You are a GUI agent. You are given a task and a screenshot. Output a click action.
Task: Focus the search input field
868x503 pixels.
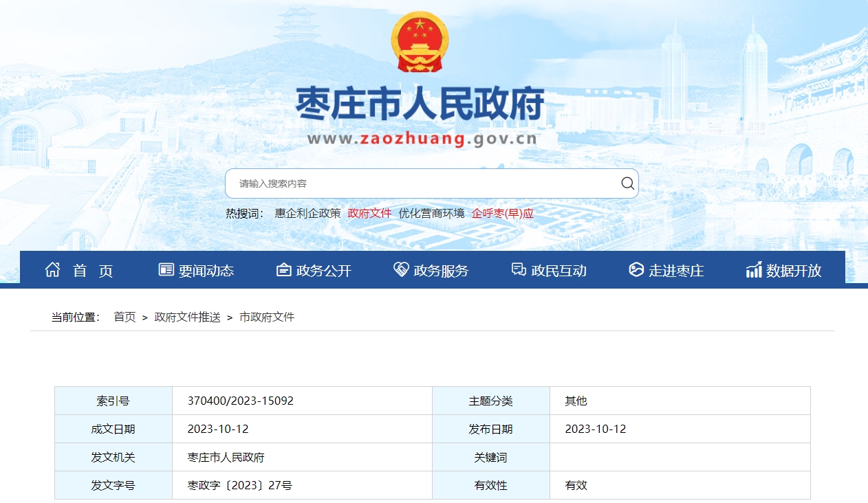pyautogui.click(x=420, y=183)
